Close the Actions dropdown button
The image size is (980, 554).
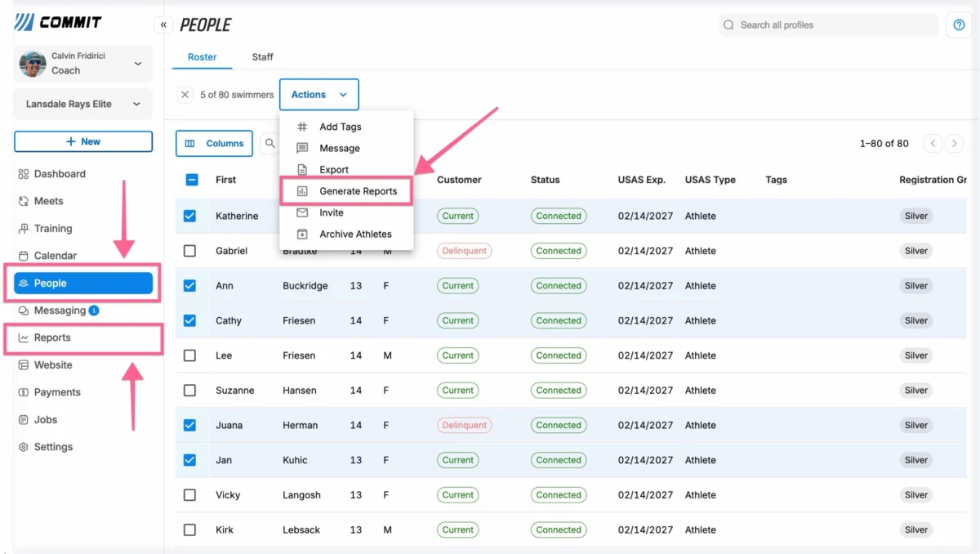point(319,95)
